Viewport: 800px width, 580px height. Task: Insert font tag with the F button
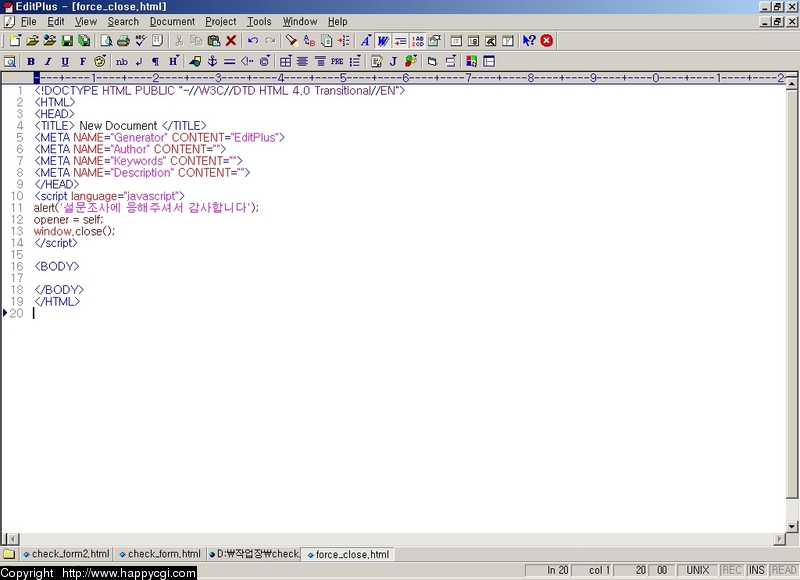coord(83,62)
